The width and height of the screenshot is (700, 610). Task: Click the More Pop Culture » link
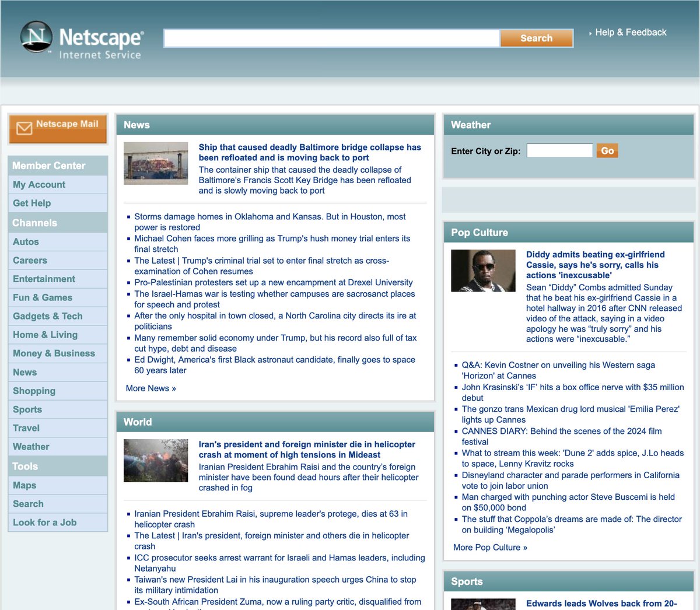[490, 548]
